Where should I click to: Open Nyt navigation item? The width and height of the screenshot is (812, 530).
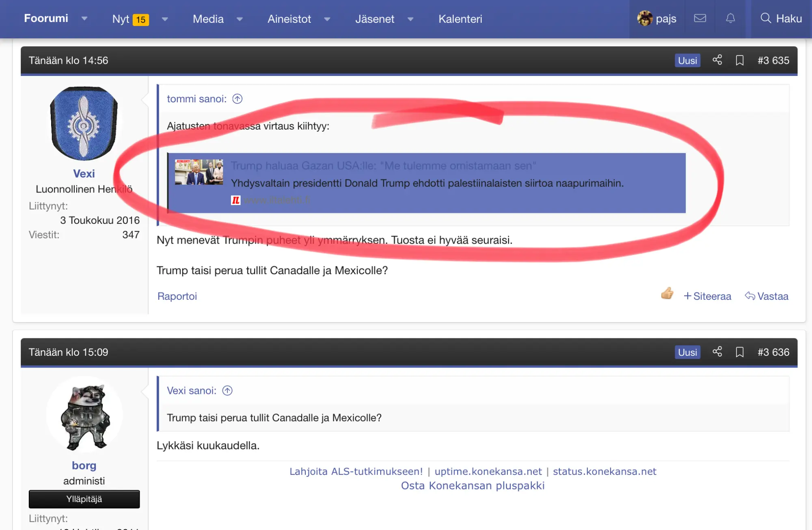[x=130, y=19]
